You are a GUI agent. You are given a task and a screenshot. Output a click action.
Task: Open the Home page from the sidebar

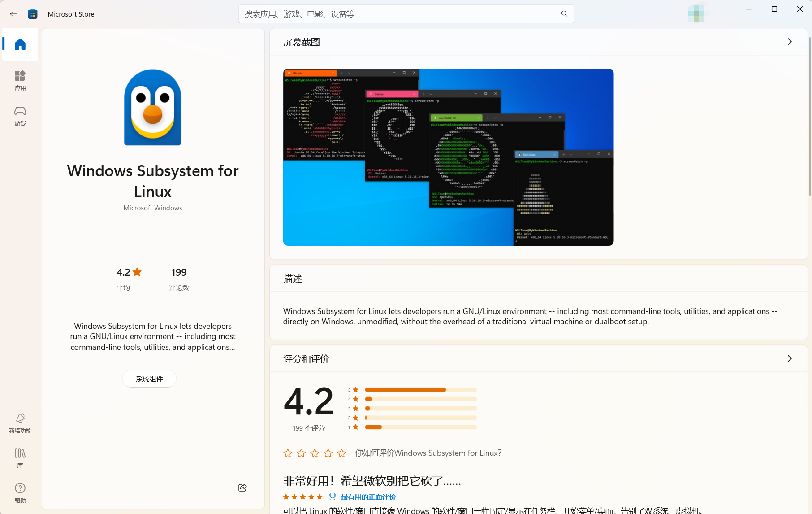pyautogui.click(x=20, y=44)
